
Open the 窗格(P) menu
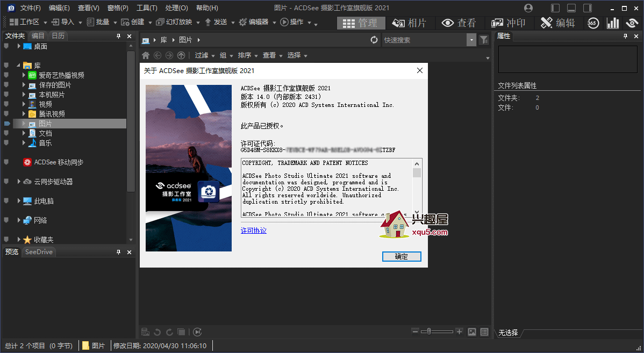click(x=118, y=8)
